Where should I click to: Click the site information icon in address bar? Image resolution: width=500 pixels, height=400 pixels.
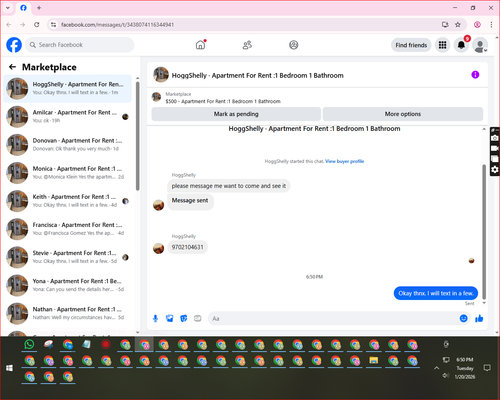[x=53, y=25]
